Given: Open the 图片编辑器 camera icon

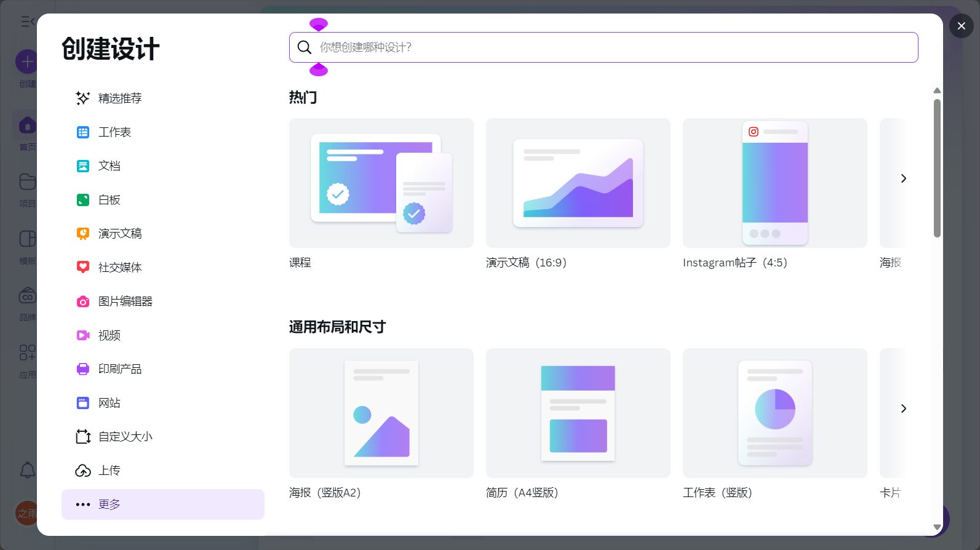Looking at the screenshot, I should click(82, 301).
